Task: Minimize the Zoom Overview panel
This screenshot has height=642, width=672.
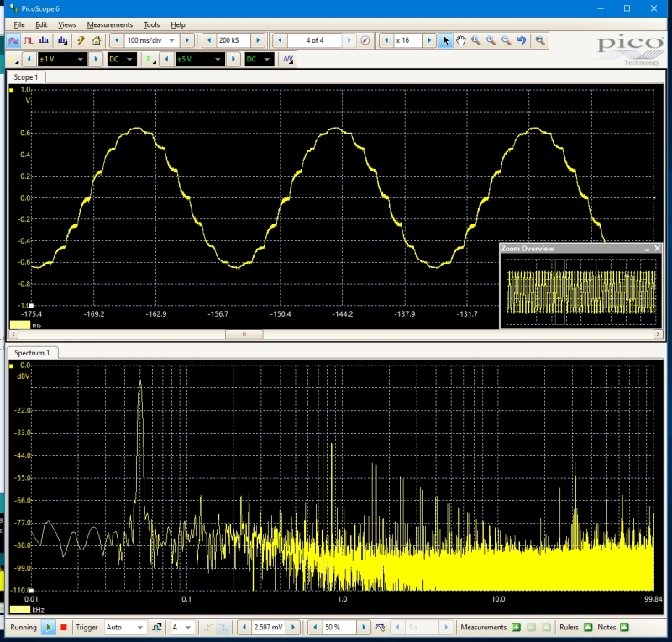Action: pos(647,249)
